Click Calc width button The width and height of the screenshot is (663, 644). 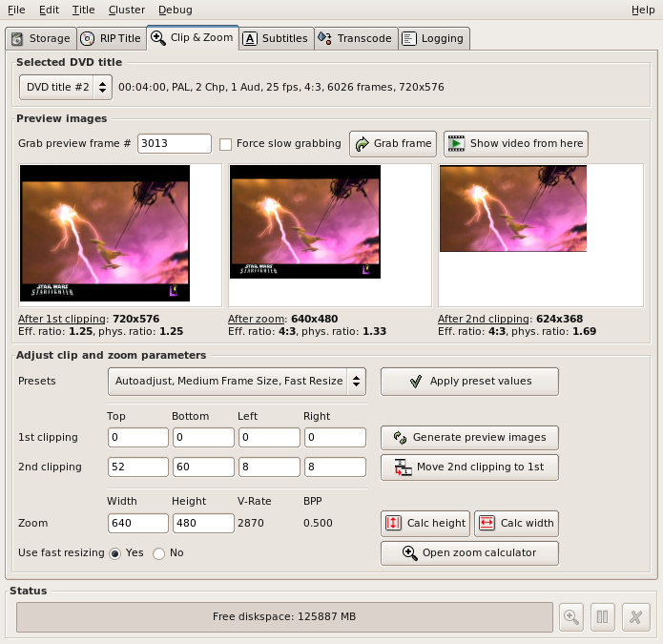tap(516, 523)
